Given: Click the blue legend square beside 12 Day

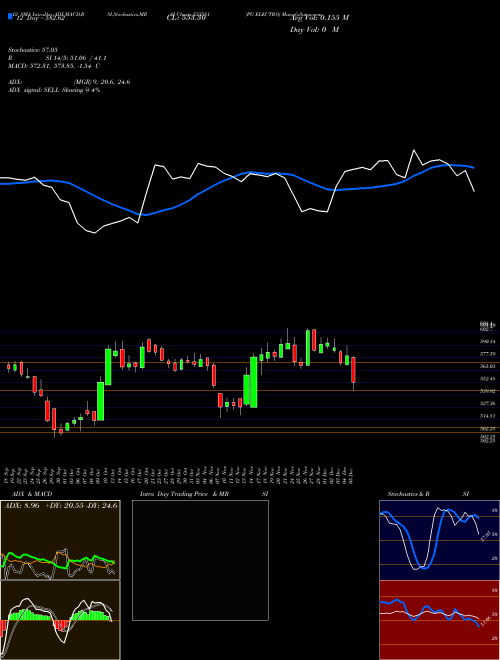Looking at the screenshot, I should point(10,16).
